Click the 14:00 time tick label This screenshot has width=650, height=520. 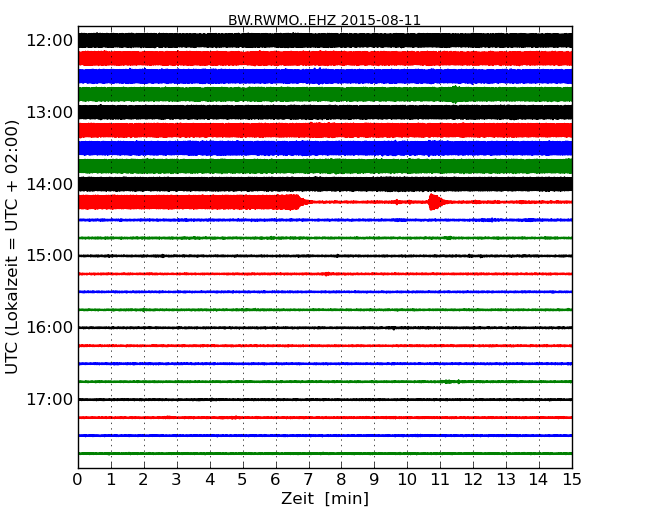pos(50,184)
